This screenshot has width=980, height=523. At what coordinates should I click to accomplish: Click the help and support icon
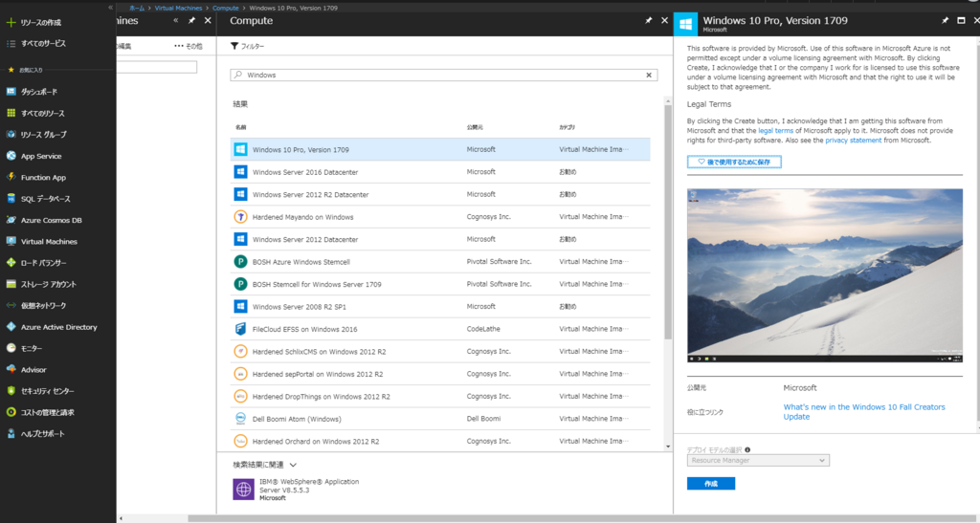click(11, 434)
